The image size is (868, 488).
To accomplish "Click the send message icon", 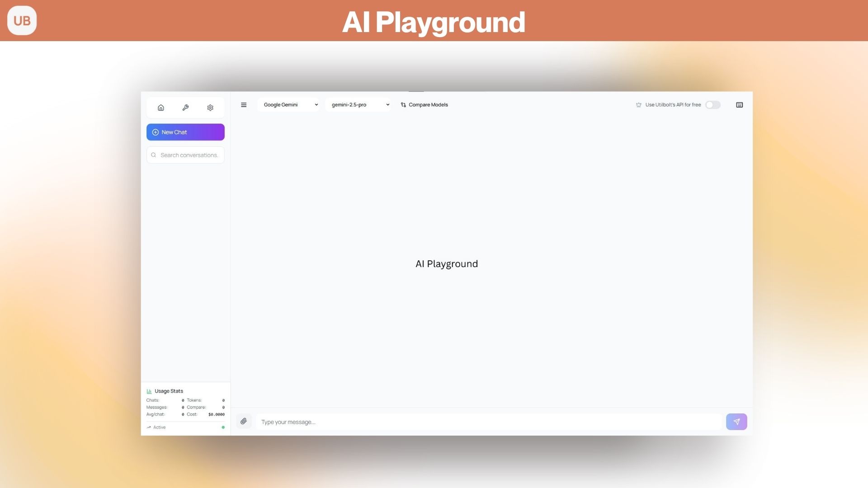I will (x=736, y=422).
